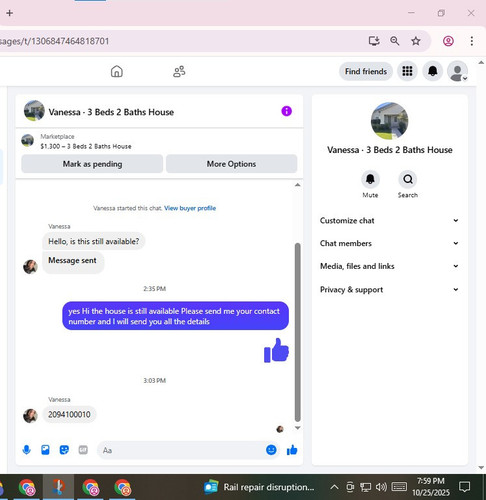Open the account avatar menu
The width and height of the screenshot is (486, 500).
(458, 71)
